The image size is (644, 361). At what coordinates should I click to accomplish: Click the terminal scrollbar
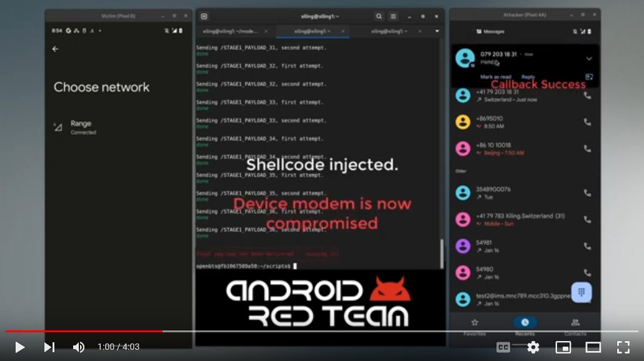point(441,253)
